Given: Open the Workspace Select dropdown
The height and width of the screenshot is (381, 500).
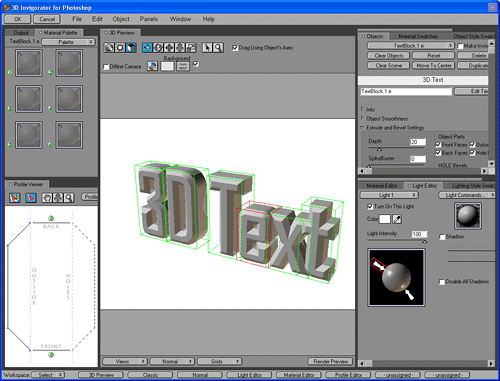Looking at the screenshot, I should [x=48, y=375].
